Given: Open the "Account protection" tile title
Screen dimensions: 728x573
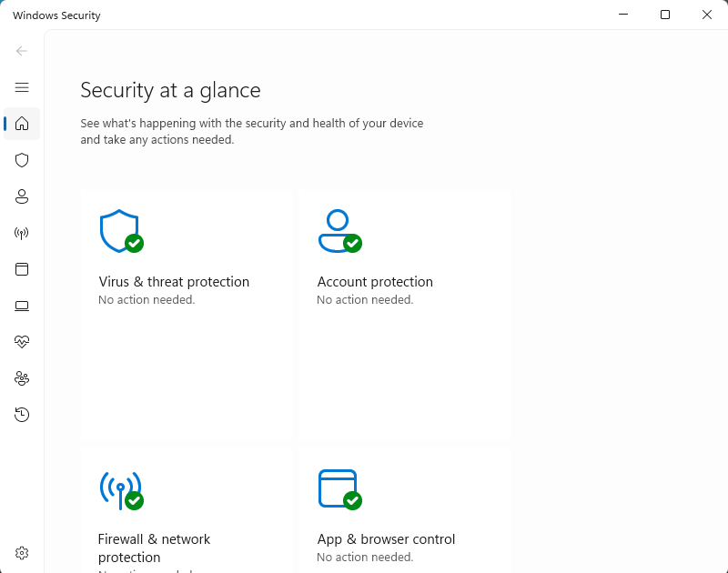Looking at the screenshot, I should coord(375,282).
